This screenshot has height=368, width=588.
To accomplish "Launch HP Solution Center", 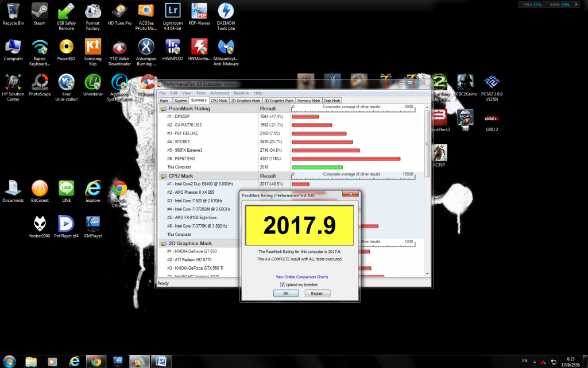I will pyautogui.click(x=13, y=87).
